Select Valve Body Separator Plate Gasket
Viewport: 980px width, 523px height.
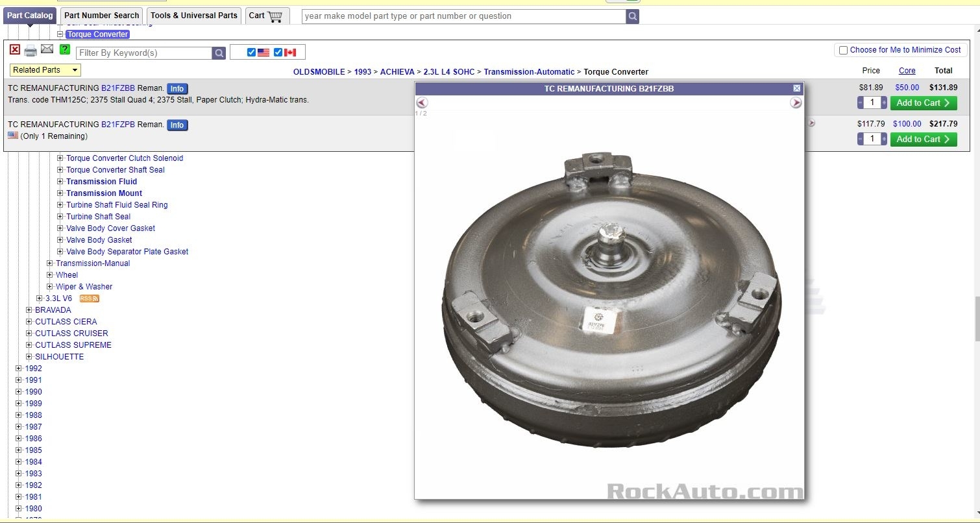pyautogui.click(x=127, y=252)
